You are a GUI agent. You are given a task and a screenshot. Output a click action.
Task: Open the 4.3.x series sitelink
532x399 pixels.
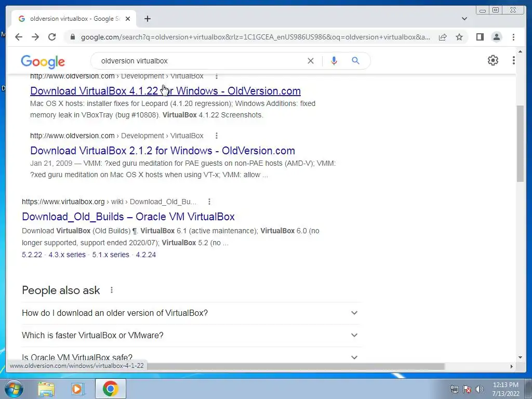point(67,255)
